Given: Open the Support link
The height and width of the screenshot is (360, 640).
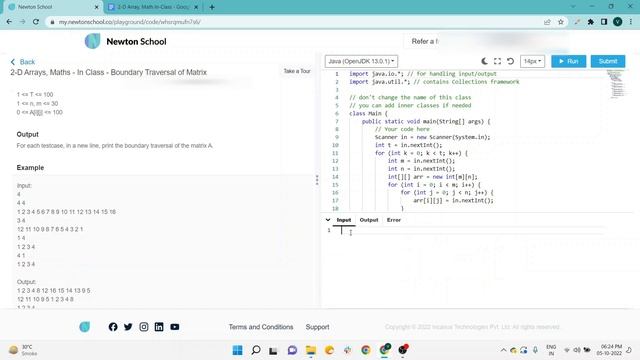Looking at the screenshot, I should click(x=317, y=327).
